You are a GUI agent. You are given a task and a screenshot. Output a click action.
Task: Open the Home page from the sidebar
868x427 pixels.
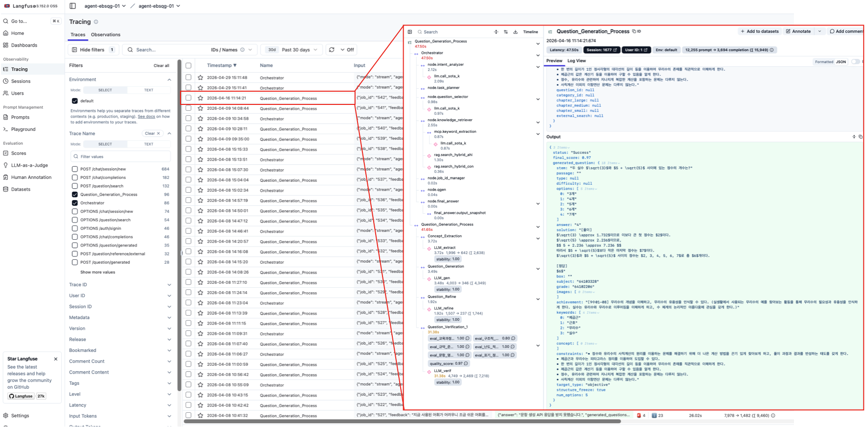click(18, 33)
